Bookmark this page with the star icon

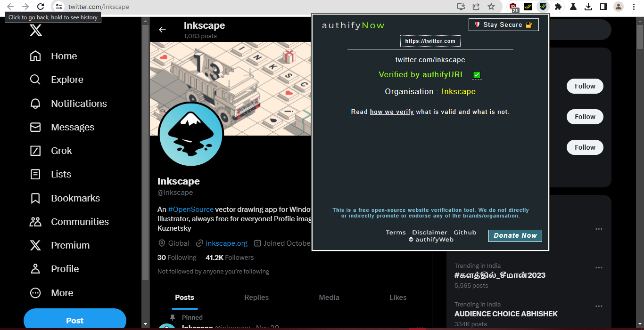[x=491, y=7]
